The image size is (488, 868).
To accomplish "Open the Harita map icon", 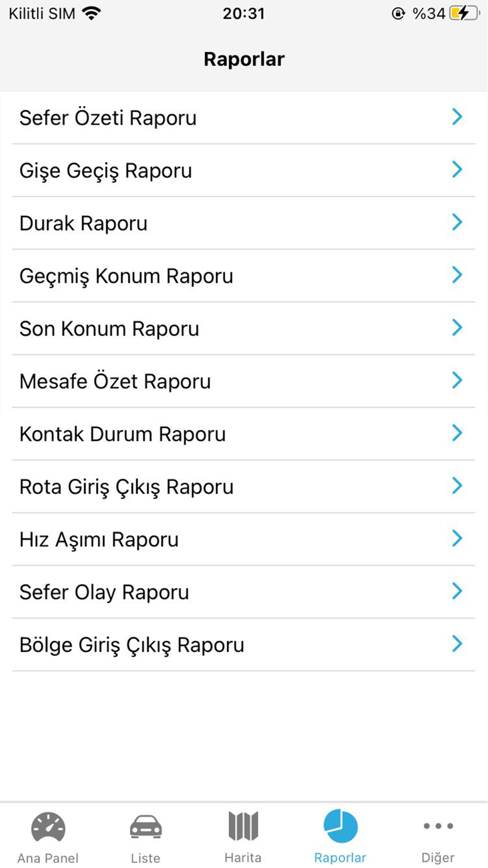I will coord(243,826).
